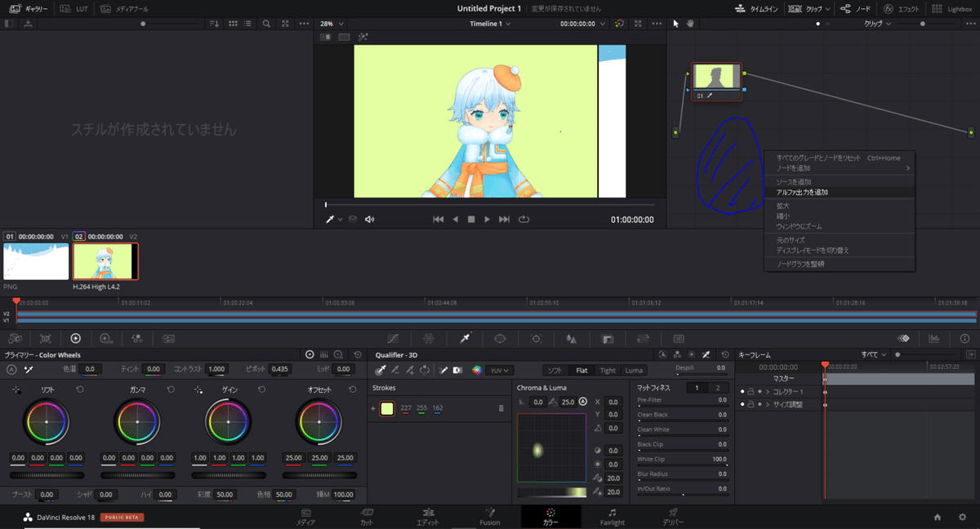Open the 28% viewer zoom dropdown
The height and width of the screenshot is (529, 980).
pos(332,24)
